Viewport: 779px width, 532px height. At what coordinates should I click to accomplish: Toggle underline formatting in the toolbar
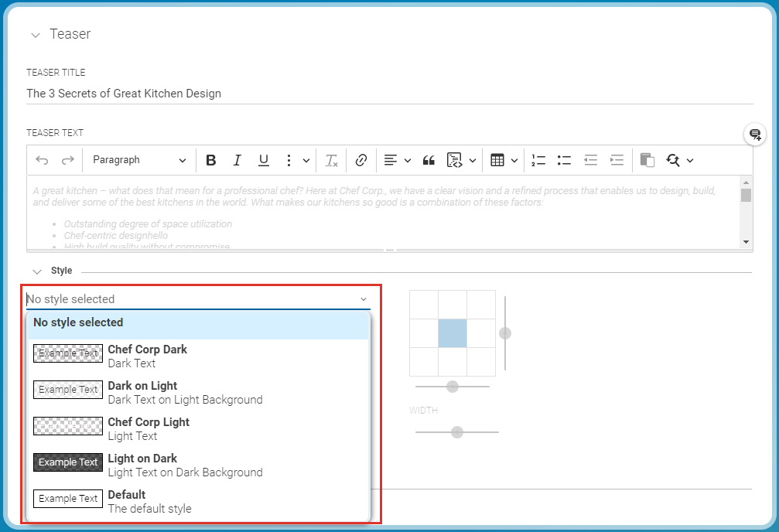(x=264, y=160)
